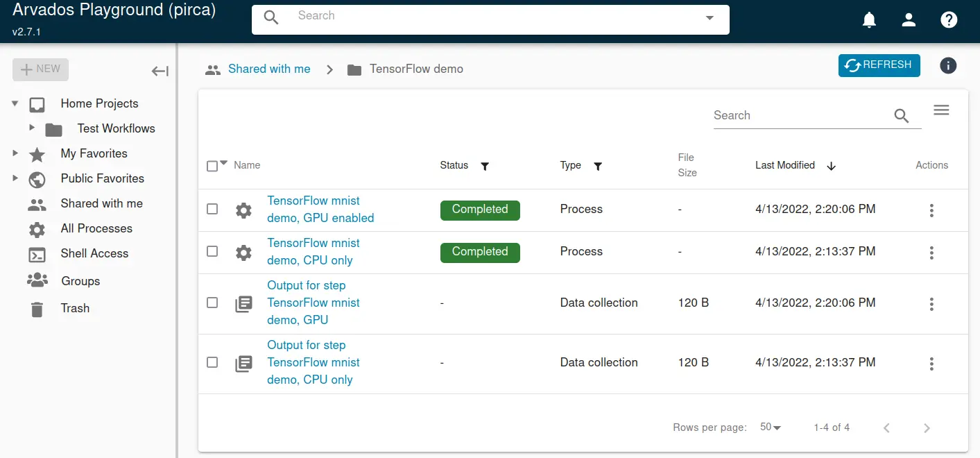Check the TensorFlow mnist demo, GPU enabled row

pyautogui.click(x=212, y=209)
